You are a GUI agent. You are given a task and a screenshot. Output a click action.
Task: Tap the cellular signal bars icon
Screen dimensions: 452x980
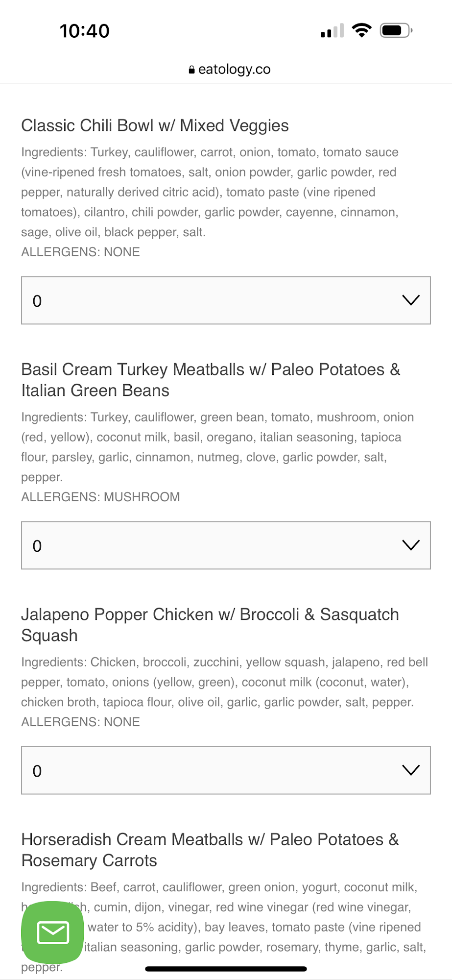[x=332, y=31]
